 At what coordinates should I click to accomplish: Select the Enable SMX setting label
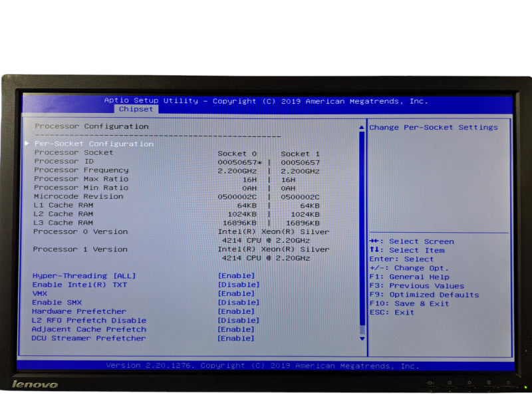[57, 303]
